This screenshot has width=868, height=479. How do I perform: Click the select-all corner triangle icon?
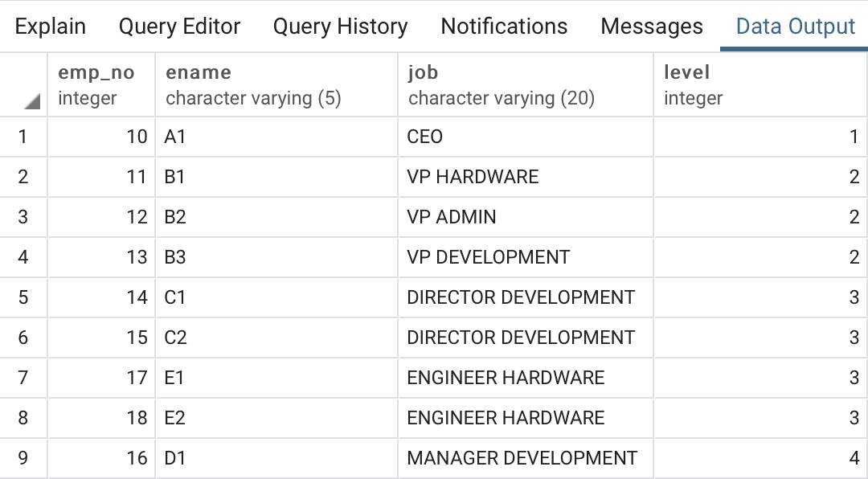click(31, 101)
